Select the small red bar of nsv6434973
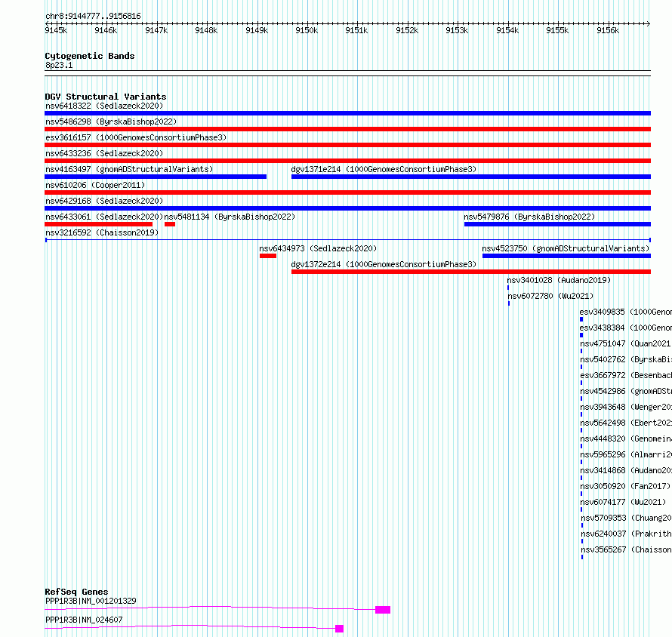Viewport: 672px width, 637px height. (268, 256)
